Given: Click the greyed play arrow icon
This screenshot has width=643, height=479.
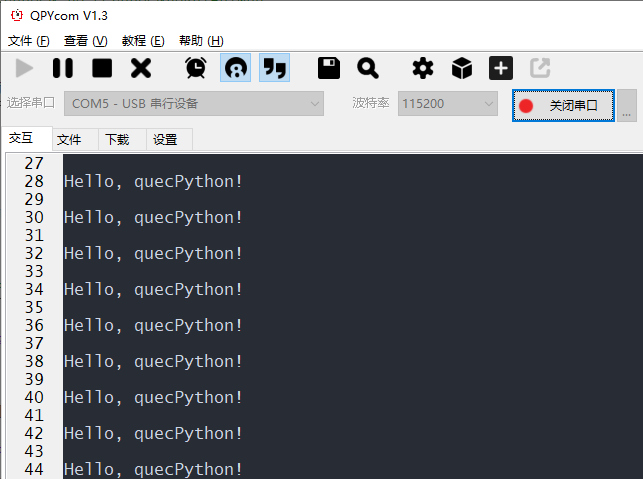Looking at the screenshot, I should coord(24,68).
